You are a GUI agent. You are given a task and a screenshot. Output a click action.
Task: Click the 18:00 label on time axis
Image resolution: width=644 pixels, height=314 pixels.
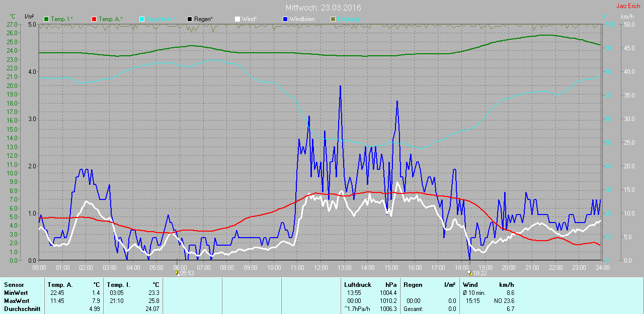pyautogui.click(x=461, y=268)
